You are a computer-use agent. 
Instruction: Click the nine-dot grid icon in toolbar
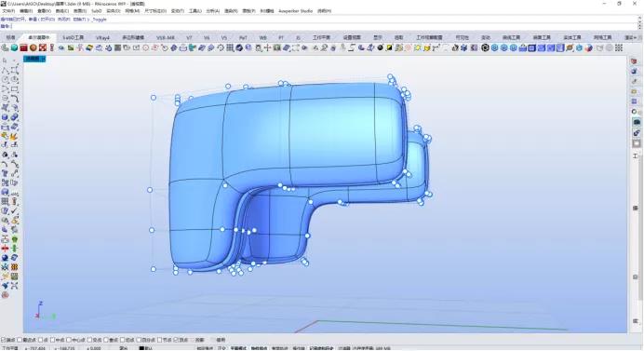click(619, 47)
